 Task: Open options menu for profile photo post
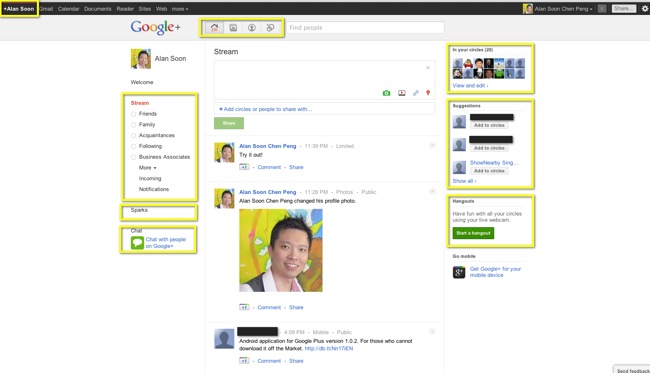(x=432, y=191)
